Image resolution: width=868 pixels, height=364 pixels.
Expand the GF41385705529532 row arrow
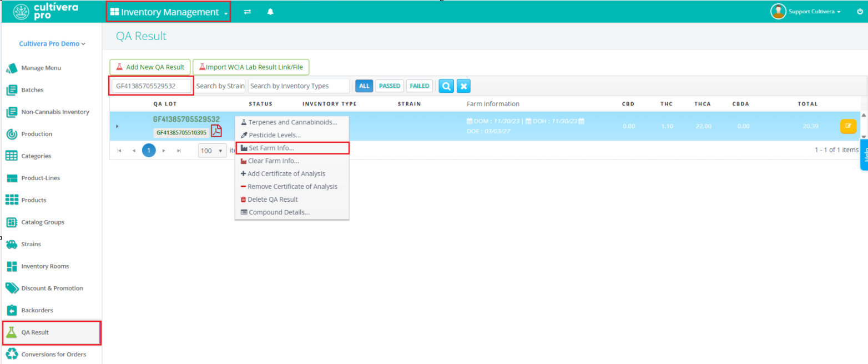pos(117,127)
